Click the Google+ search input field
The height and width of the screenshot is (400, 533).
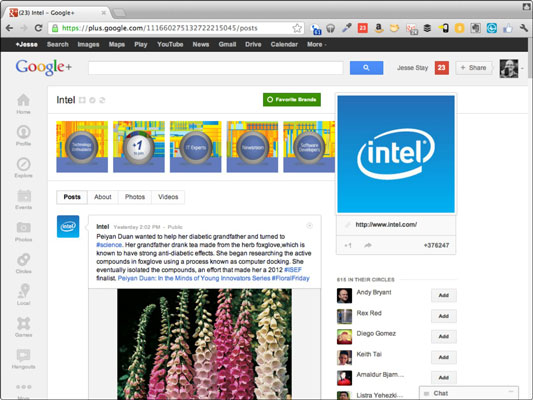(x=216, y=68)
